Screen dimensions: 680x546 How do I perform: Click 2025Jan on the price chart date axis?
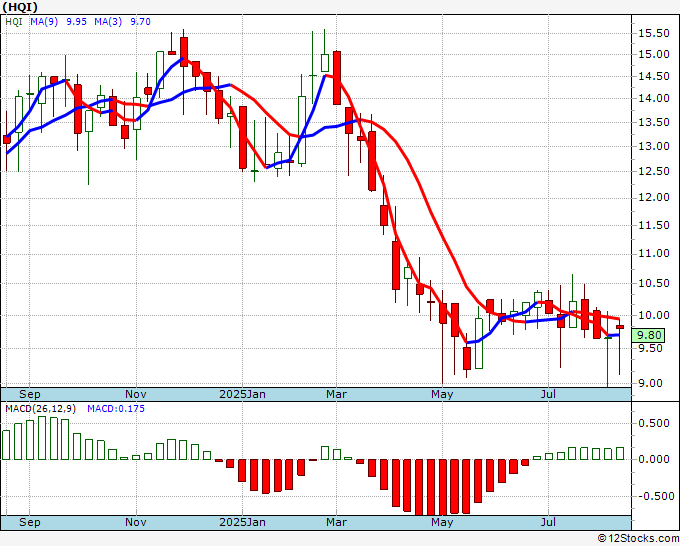[242, 395]
